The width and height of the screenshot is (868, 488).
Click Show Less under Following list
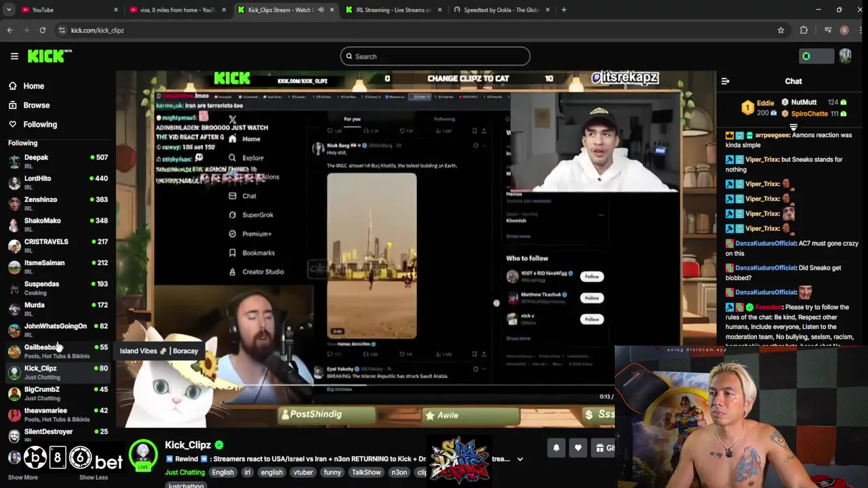[93, 477]
